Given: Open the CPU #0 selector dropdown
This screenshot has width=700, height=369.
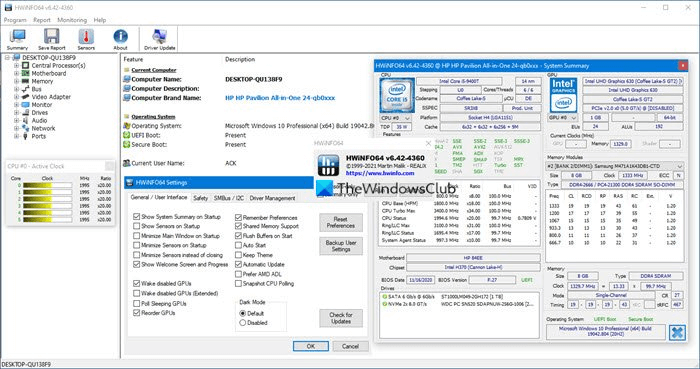Looking at the screenshot, I should click(x=396, y=118).
